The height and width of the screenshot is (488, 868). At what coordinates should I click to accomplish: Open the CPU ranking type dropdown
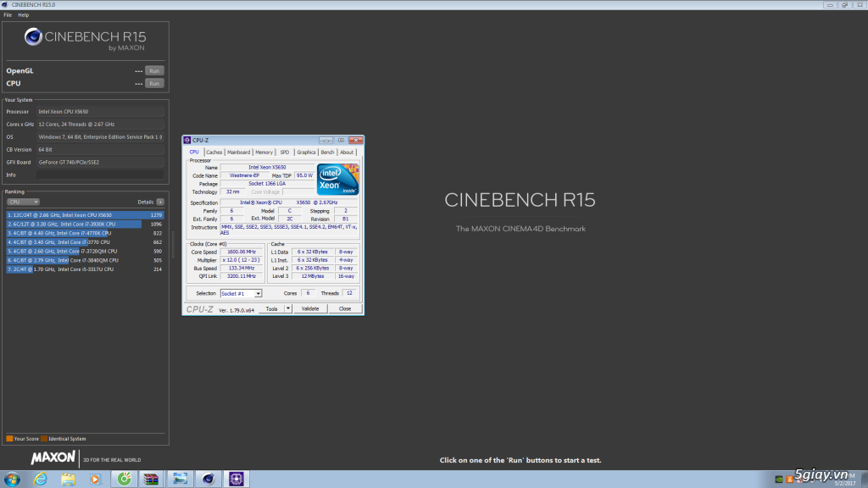[23, 202]
